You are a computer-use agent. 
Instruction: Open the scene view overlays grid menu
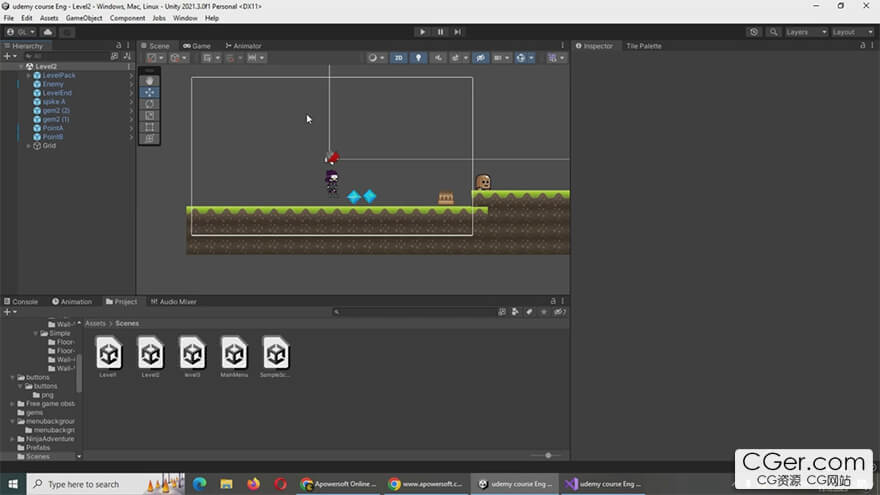pyautogui.click(x=556, y=58)
